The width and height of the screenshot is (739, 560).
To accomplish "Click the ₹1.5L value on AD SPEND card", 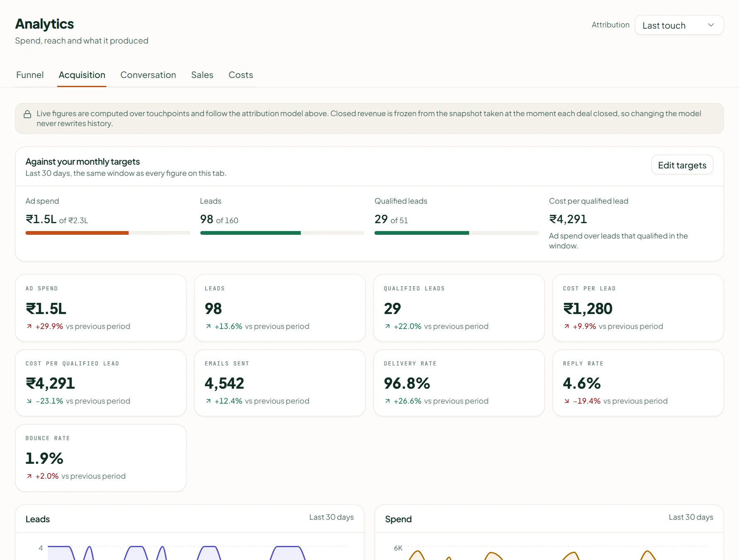I will [x=46, y=309].
